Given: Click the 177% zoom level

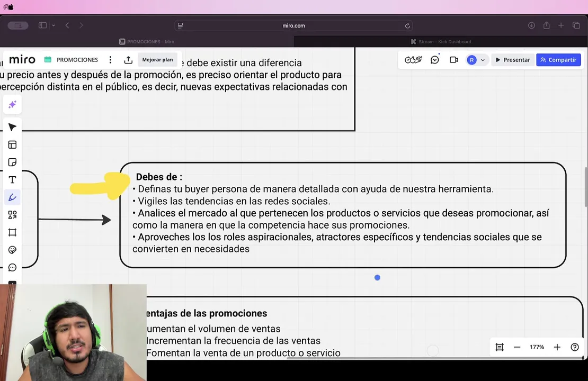Looking at the screenshot, I should (x=537, y=347).
